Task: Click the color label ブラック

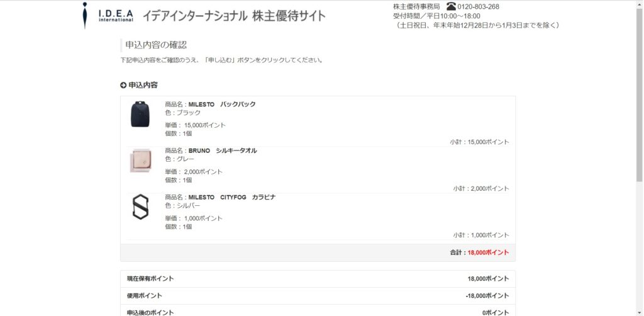Action: click(x=189, y=113)
